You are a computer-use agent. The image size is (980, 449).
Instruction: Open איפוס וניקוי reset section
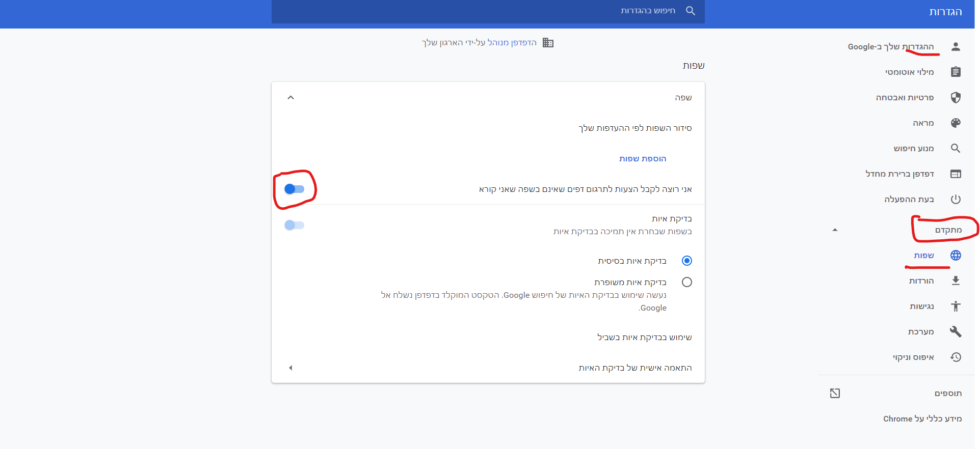pos(913,357)
